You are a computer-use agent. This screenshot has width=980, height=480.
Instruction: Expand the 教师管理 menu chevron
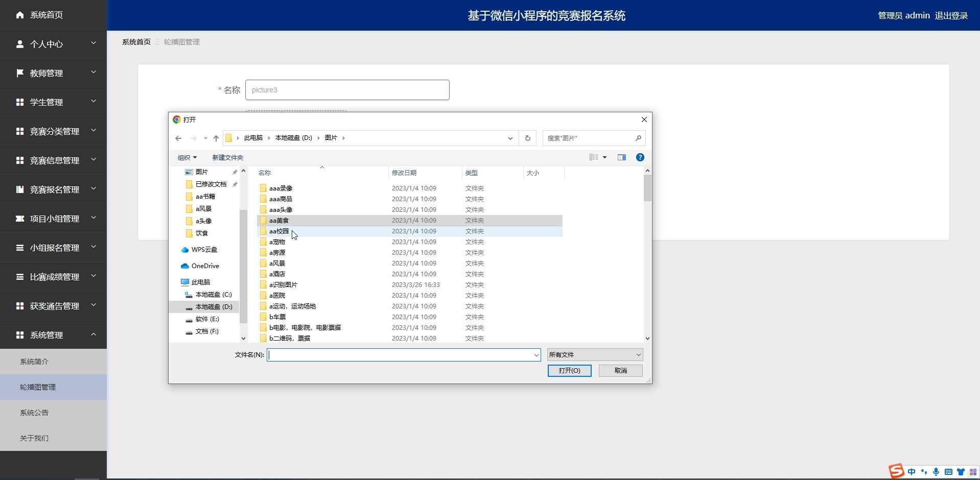(94, 73)
